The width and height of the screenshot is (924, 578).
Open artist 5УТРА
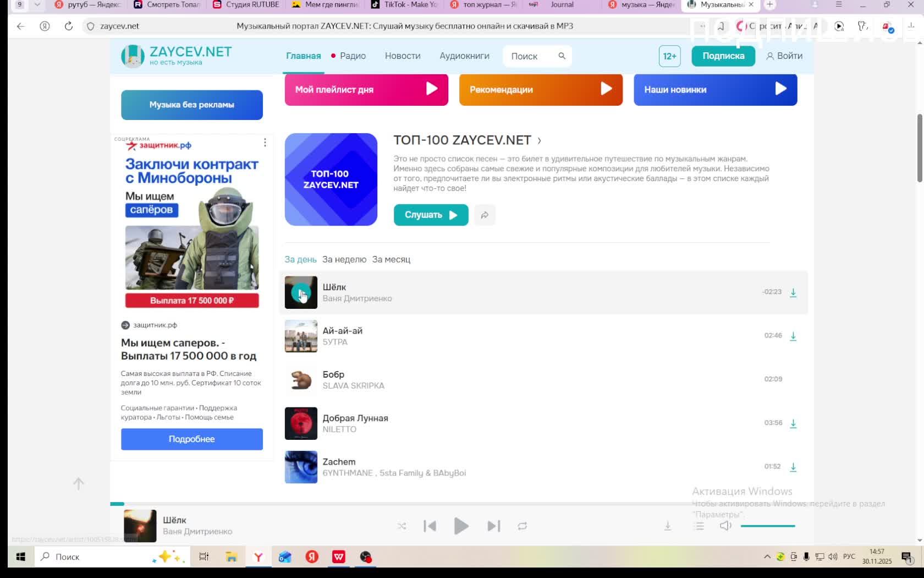coord(335,342)
